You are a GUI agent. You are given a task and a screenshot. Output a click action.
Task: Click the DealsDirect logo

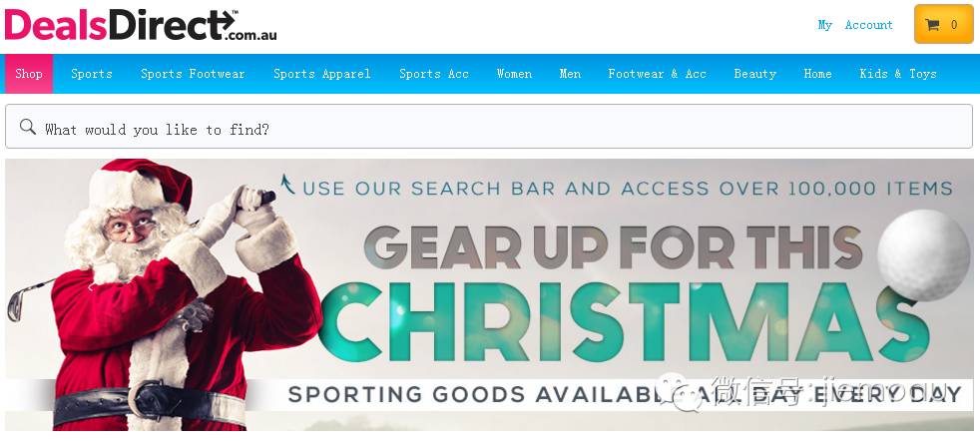coord(141,26)
